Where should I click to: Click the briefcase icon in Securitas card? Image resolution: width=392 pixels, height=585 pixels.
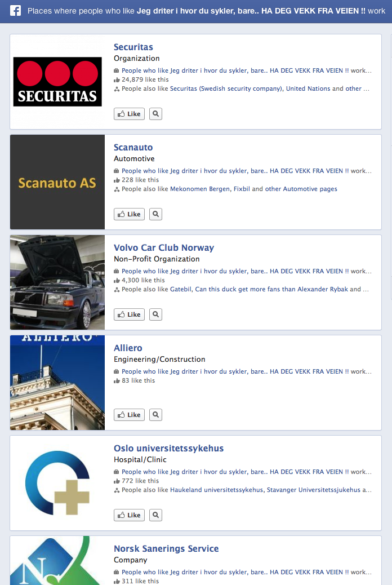coord(117,70)
